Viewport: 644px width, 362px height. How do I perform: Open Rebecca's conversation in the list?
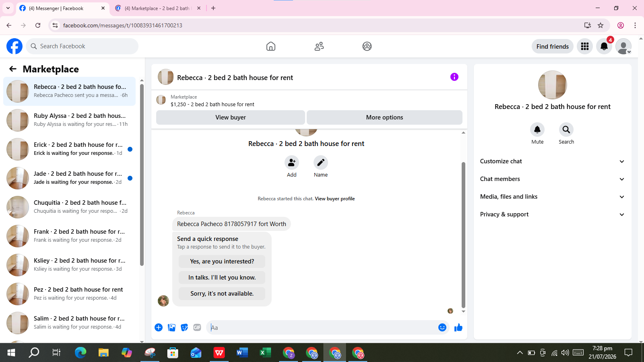(x=69, y=91)
